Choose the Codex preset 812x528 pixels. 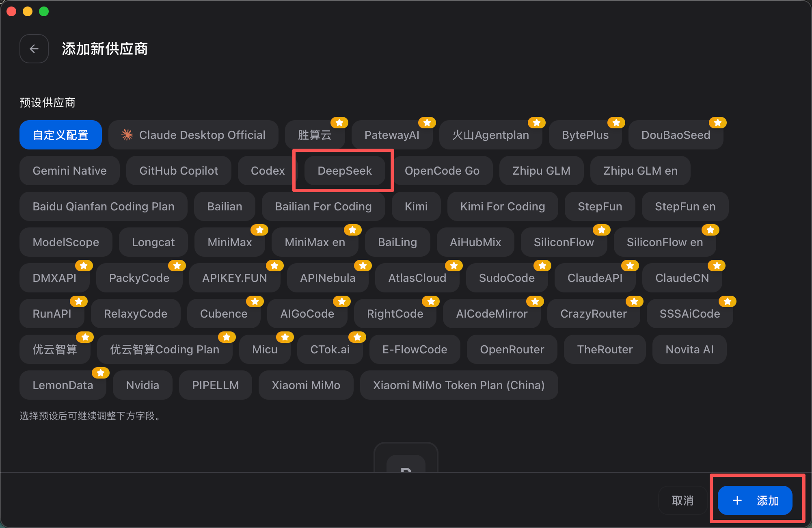pyautogui.click(x=268, y=171)
